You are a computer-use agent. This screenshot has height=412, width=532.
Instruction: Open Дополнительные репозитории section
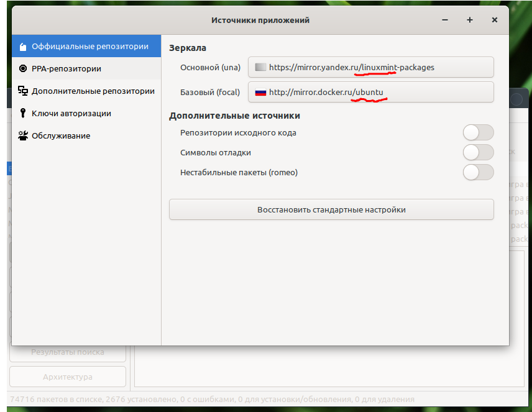pos(86,91)
